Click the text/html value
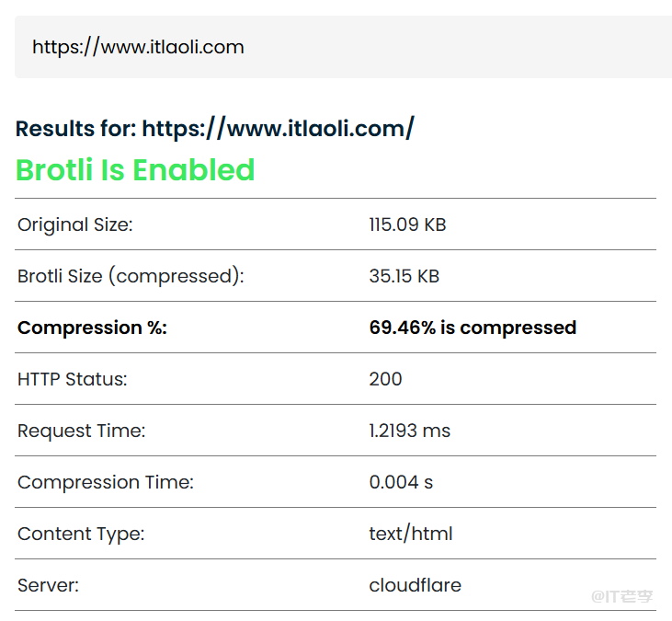This screenshot has width=672, height=621. (411, 534)
